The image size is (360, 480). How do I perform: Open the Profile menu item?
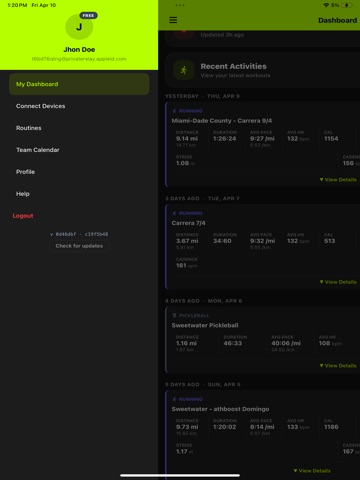pyautogui.click(x=79, y=172)
